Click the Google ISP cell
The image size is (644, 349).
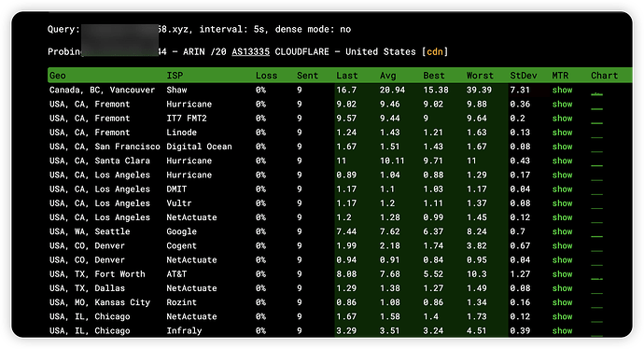(x=182, y=231)
